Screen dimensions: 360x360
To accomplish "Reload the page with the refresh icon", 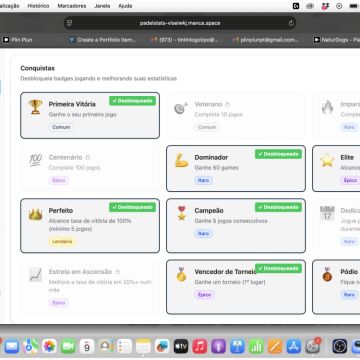I will tap(291, 23).
